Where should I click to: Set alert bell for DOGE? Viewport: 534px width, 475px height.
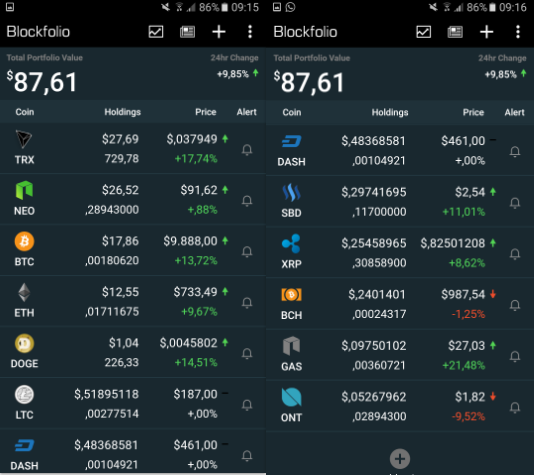pyautogui.click(x=247, y=353)
